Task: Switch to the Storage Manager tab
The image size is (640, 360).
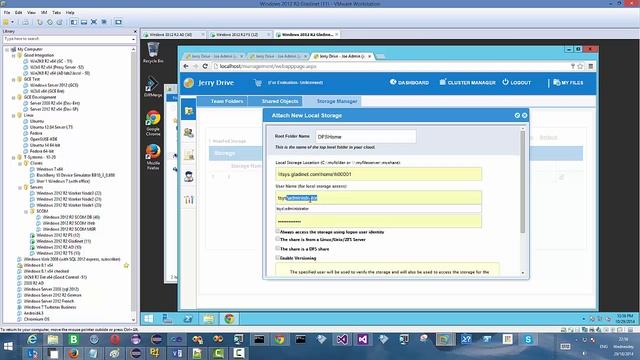Action: point(333,101)
